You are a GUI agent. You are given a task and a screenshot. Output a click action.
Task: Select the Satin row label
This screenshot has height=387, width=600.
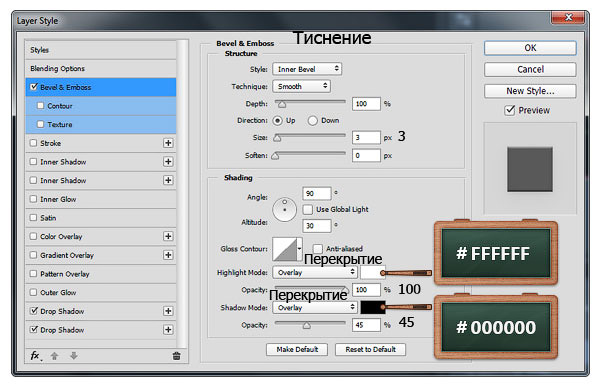(x=48, y=217)
